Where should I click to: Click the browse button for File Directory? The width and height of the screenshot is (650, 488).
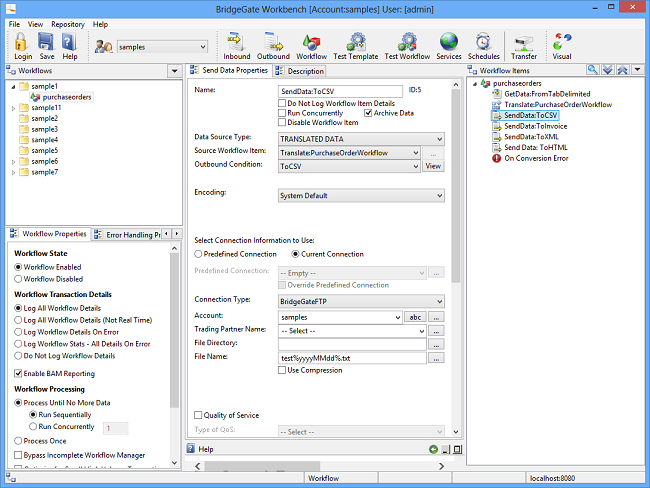[x=436, y=345]
